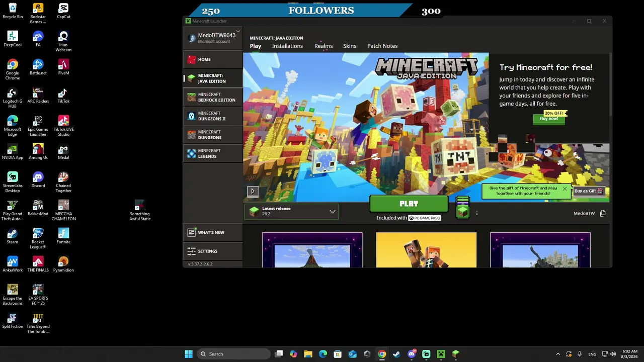Image resolution: width=644 pixels, height=362 pixels.
Task: Open the dragon skeleton news thumbnail
Action: [540, 250]
